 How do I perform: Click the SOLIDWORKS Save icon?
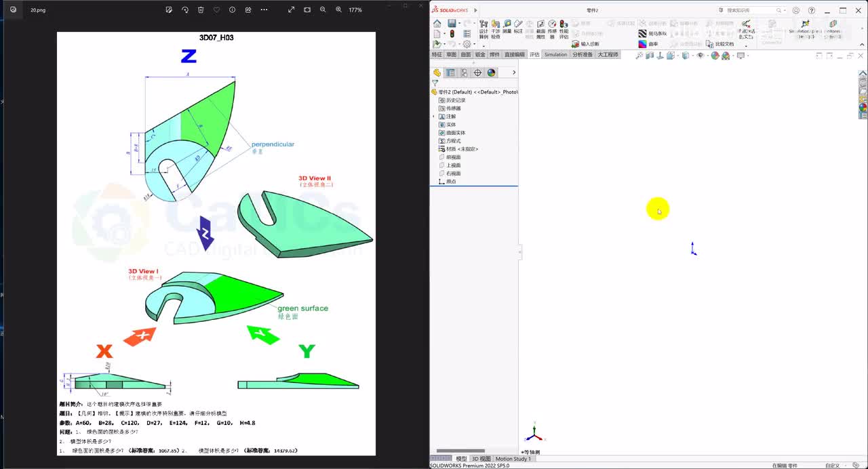452,24
